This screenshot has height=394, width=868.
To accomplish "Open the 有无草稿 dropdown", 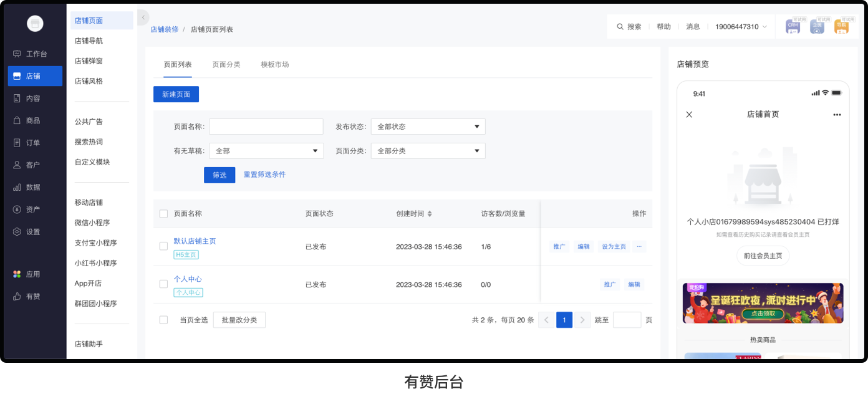I will [266, 151].
